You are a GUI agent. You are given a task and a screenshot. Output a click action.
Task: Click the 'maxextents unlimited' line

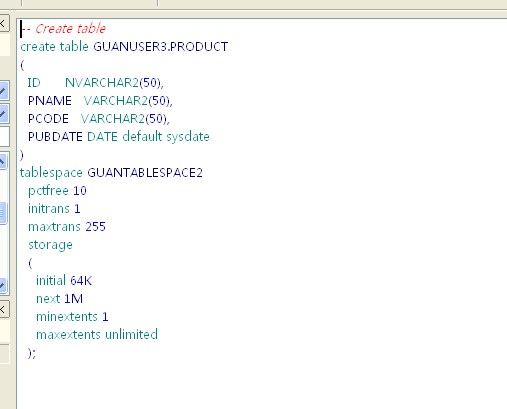click(x=97, y=335)
